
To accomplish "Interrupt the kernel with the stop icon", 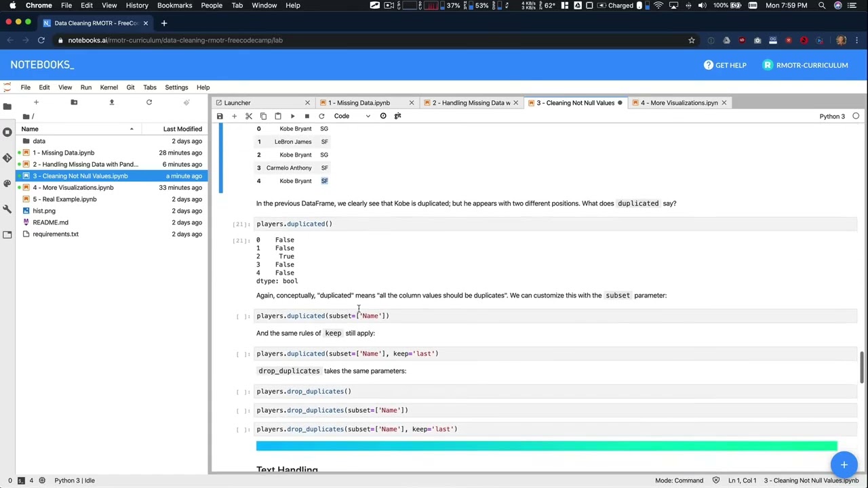I will pyautogui.click(x=307, y=116).
